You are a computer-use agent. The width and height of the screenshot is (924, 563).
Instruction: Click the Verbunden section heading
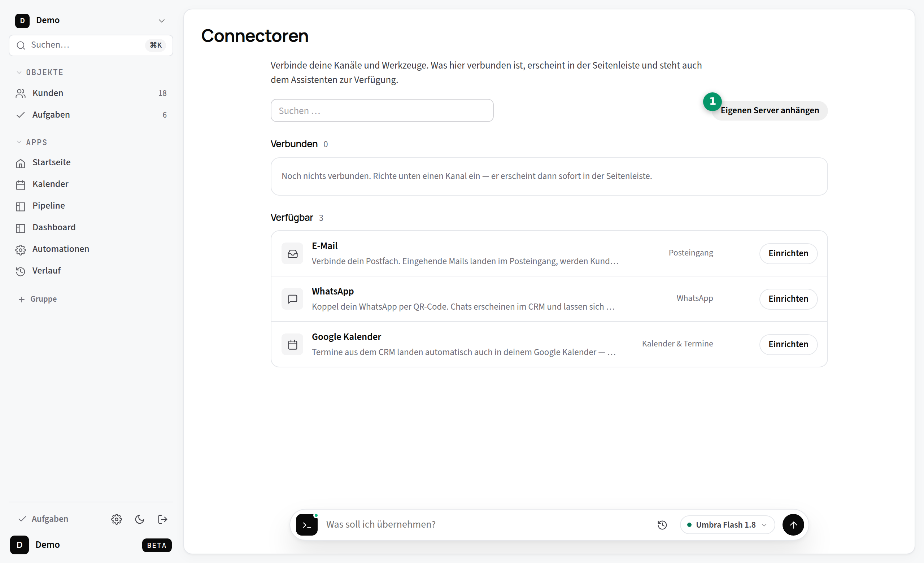click(x=294, y=144)
